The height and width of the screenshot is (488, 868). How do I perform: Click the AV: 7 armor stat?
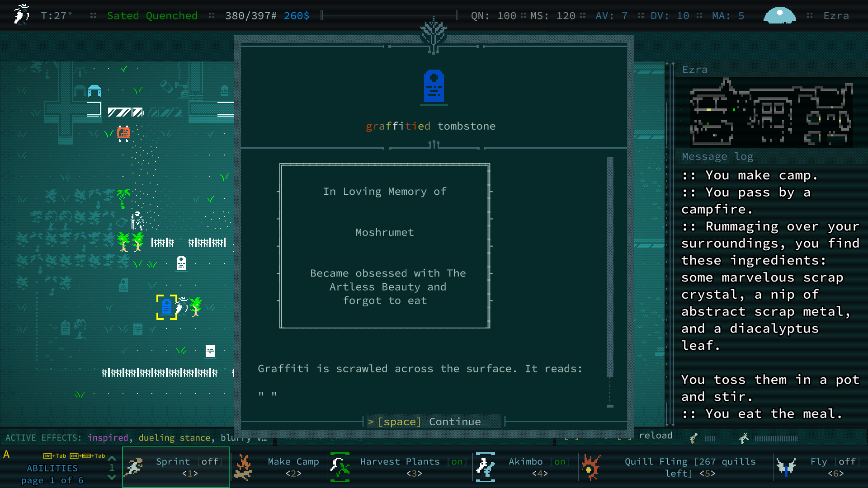612,16
